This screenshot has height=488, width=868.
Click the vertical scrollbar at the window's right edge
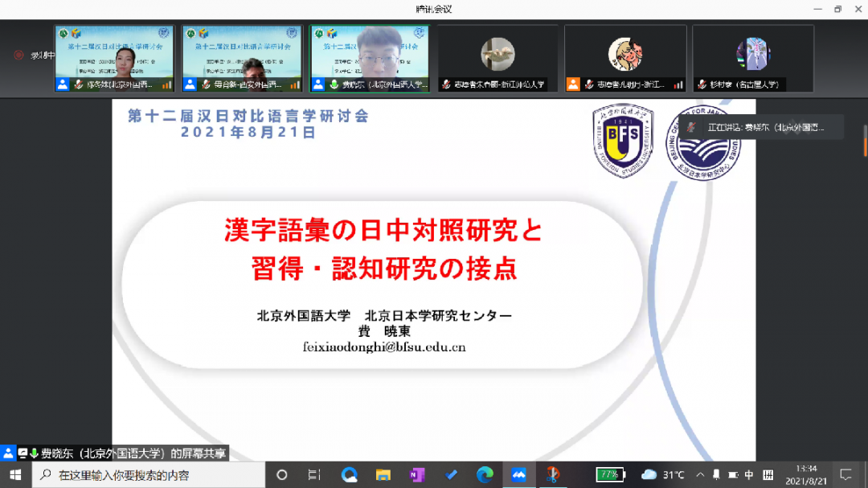[865, 141]
